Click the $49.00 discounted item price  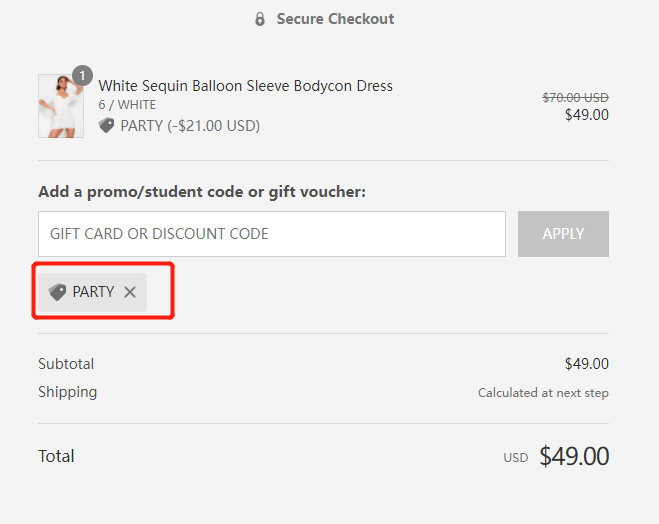coord(587,115)
